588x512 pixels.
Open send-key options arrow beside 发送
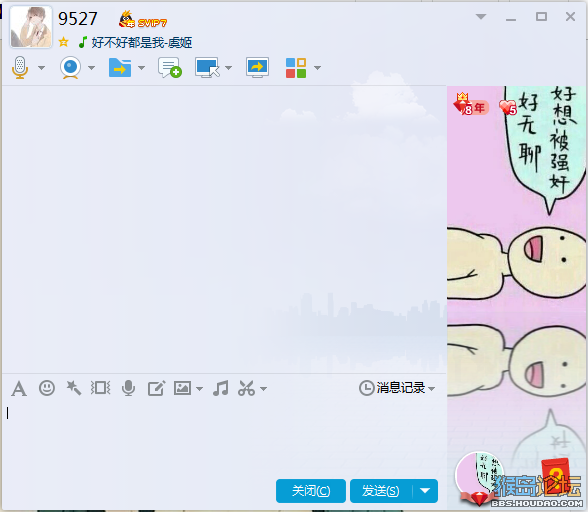(x=425, y=491)
